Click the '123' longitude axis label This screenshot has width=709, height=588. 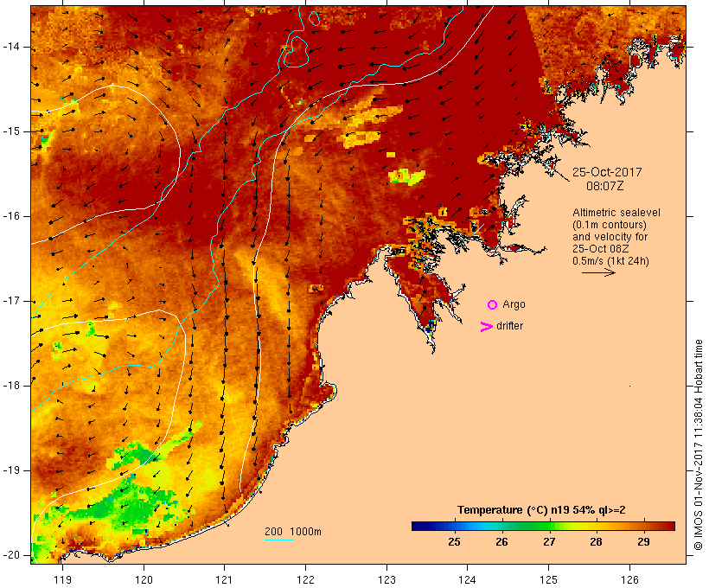[386, 580]
